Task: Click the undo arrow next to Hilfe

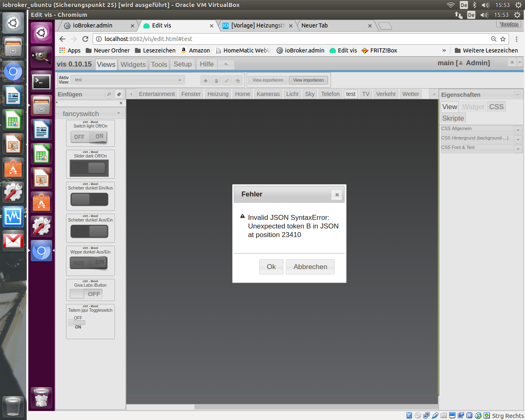Action: pos(226,64)
